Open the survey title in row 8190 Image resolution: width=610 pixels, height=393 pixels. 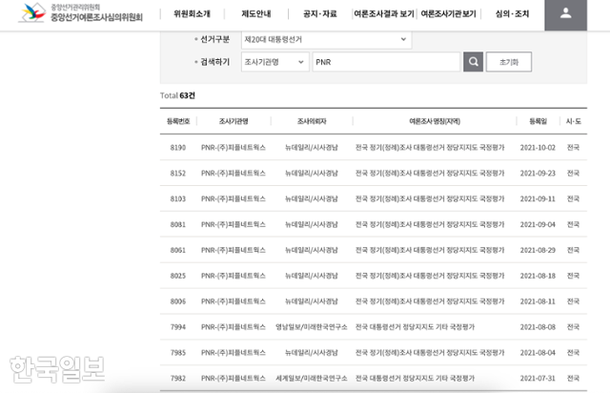430,147
